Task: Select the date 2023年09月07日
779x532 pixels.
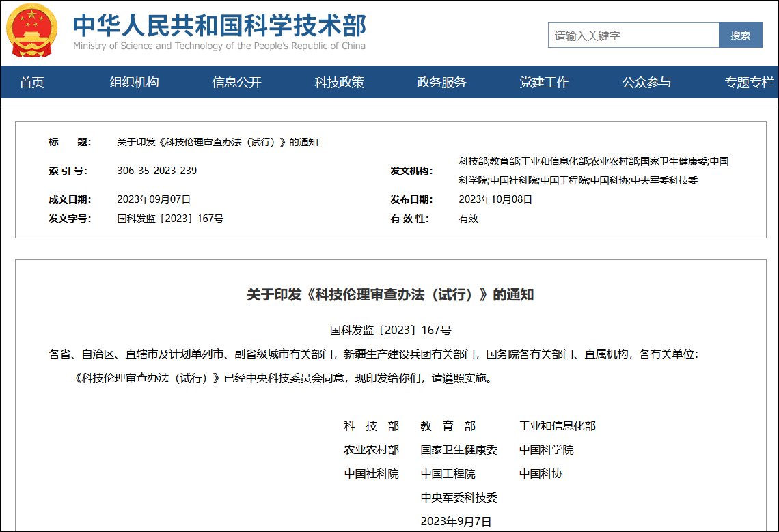Action: [x=154, y=199]
